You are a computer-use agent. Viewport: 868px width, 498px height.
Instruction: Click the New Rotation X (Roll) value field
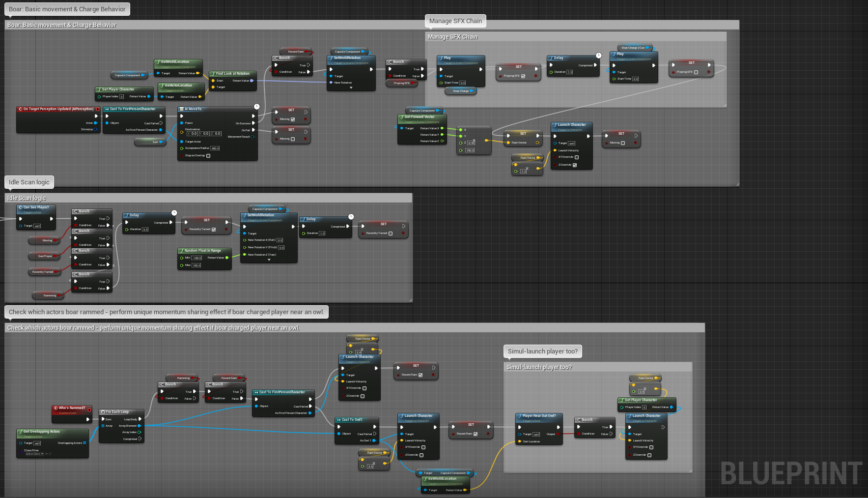pos(280,240)
